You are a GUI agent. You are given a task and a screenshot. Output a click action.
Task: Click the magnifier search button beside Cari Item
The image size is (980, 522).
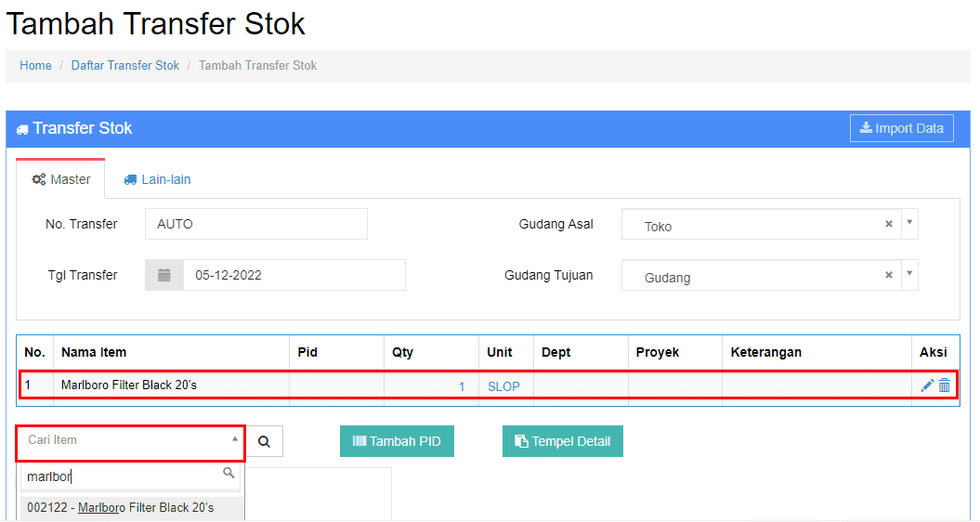[265, 441]
